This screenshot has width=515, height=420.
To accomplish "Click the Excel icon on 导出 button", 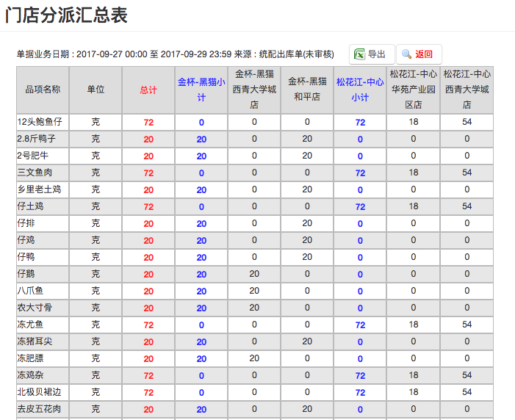I will coord(359,54).
